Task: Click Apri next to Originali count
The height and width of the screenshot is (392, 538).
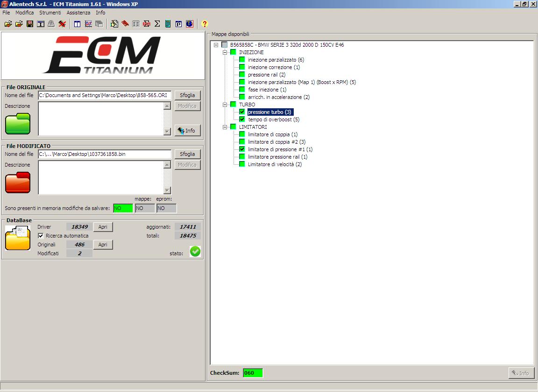Action: pyautogui.click(x=103, y=245)
